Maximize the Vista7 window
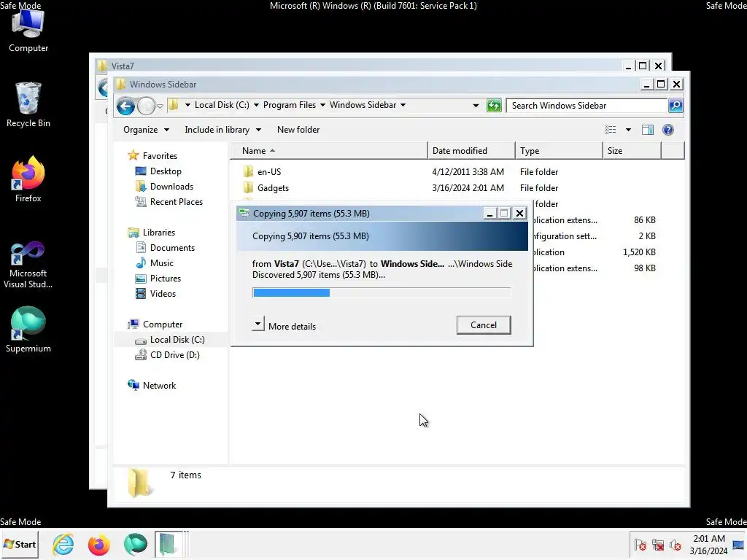The height and width of the screenshot is (560, 747). click(643, 66)
